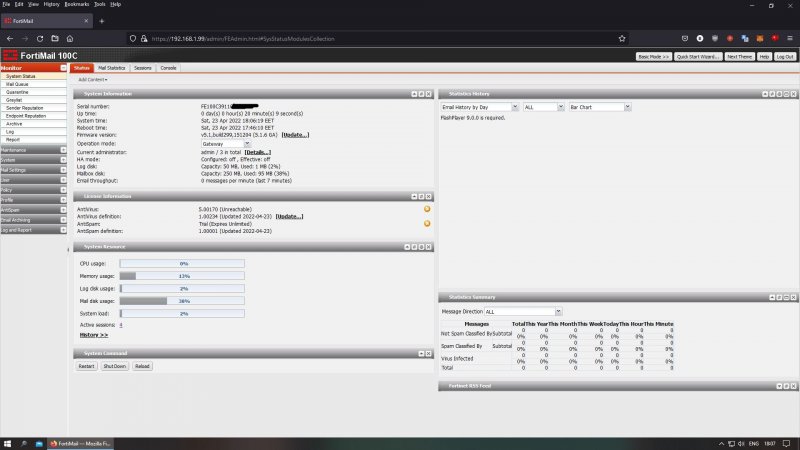The image size is (800, 450).
Task: Collapse the System Resource widget
Action: coord(407,247)
